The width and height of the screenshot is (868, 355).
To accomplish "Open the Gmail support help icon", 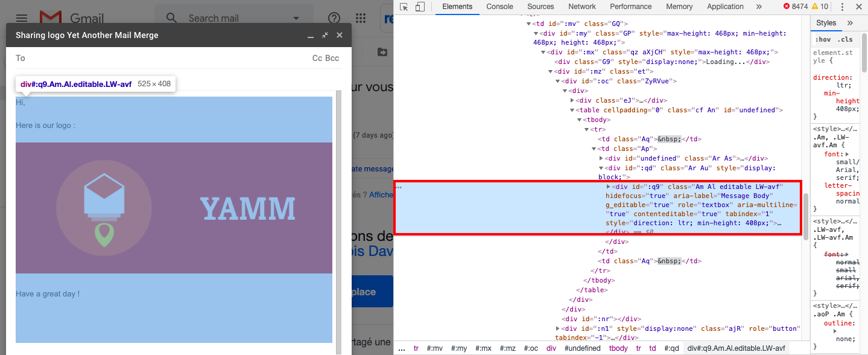I will tap(334, 18).
